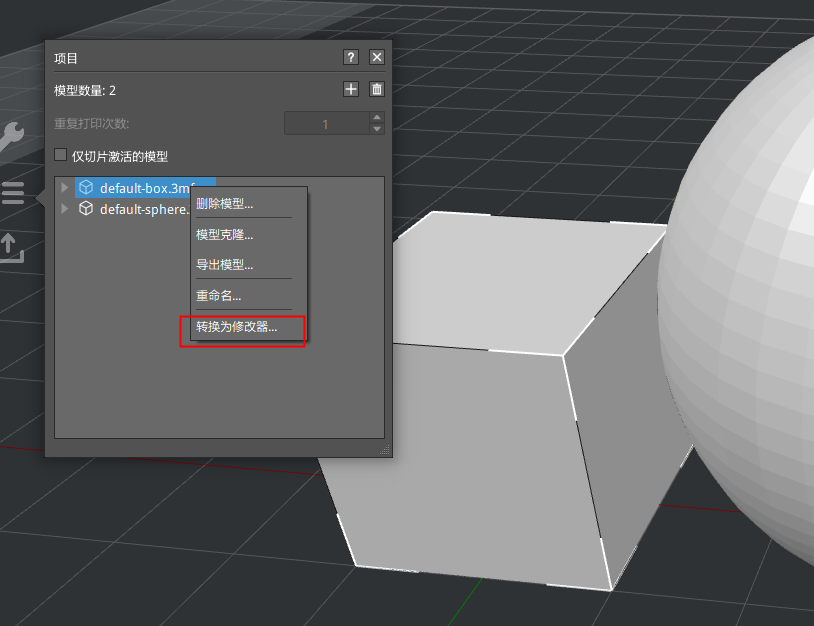Click the 项目 panel title
814x626 pixels.
(66, 58)
